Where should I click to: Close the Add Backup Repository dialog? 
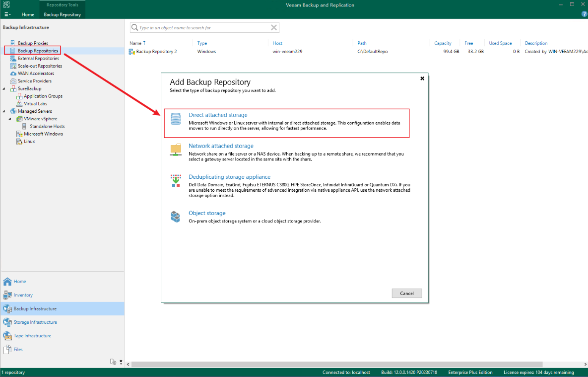tap(422, 78)
